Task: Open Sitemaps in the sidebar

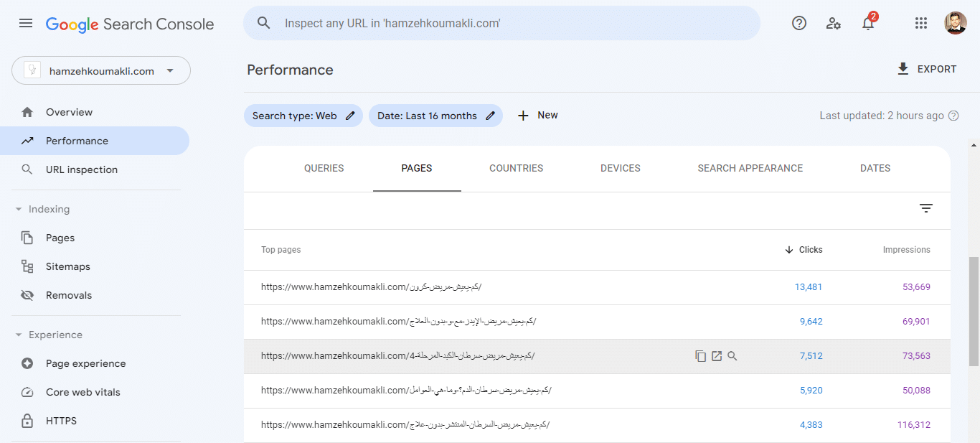Action: pos(67,267)
